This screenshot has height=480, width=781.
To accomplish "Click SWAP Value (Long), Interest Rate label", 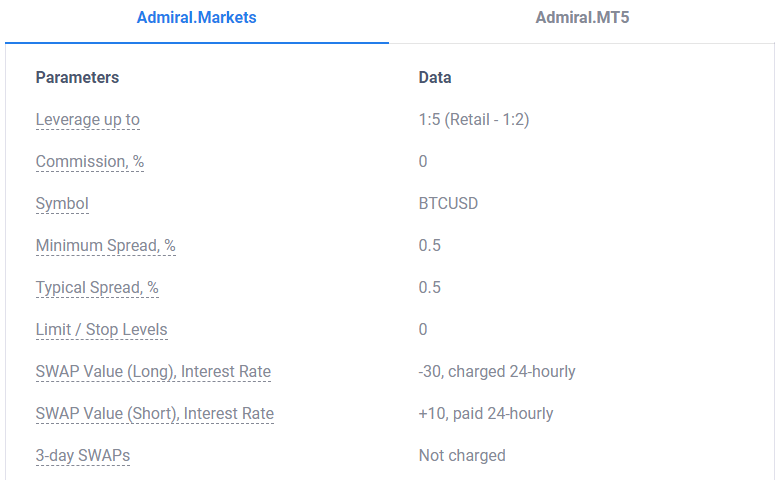I will (x=153, y=371).
